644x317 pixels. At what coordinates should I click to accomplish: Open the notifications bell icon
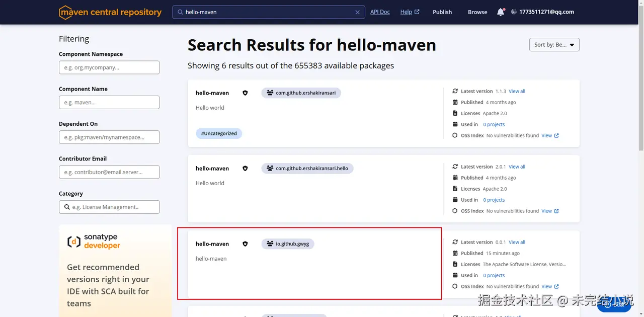(501, 12)
